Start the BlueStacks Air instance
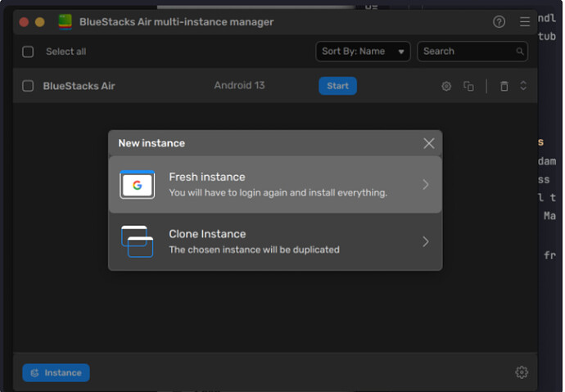The image size is (565, 392). (x=337, y=86)
